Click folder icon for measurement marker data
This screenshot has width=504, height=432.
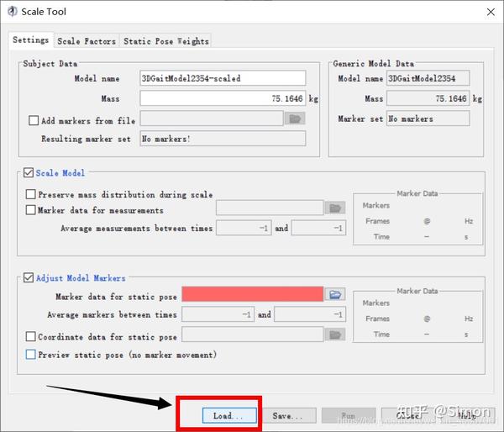point(335,208)
